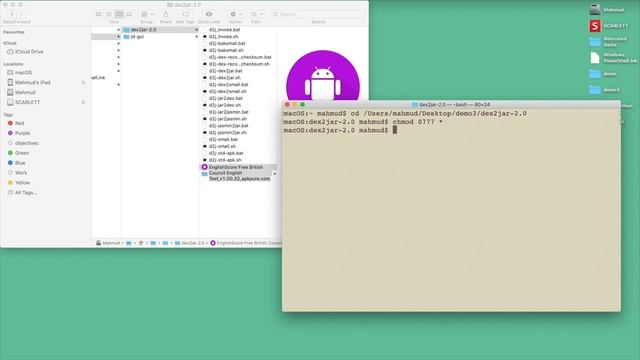Select the d2j_invoke.bat file
This screenshot has width=640, height=360.
224,30
